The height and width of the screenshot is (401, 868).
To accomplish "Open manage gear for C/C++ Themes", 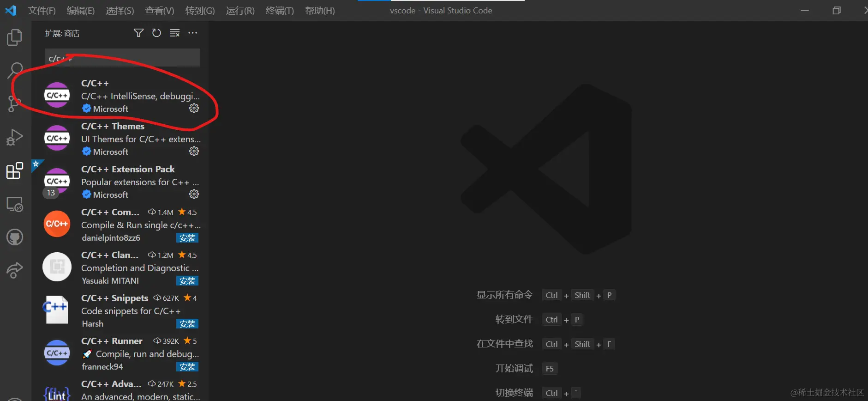I will (194, 151).
